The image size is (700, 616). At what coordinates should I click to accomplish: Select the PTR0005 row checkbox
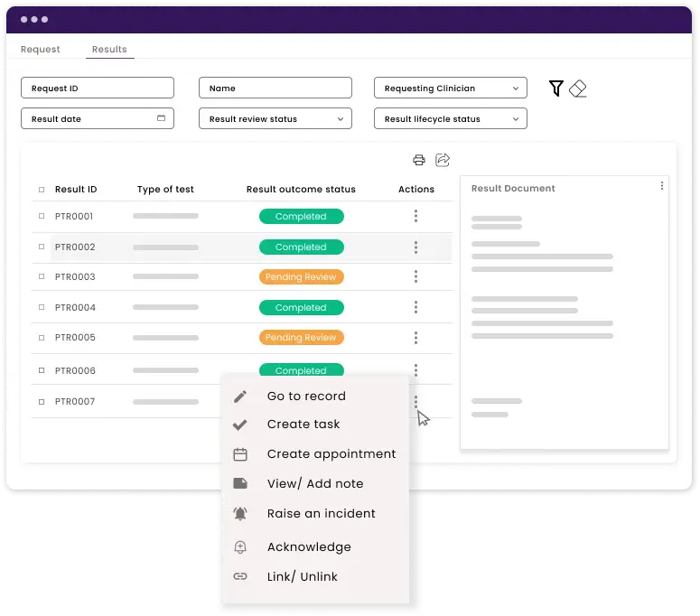point(41,338)
